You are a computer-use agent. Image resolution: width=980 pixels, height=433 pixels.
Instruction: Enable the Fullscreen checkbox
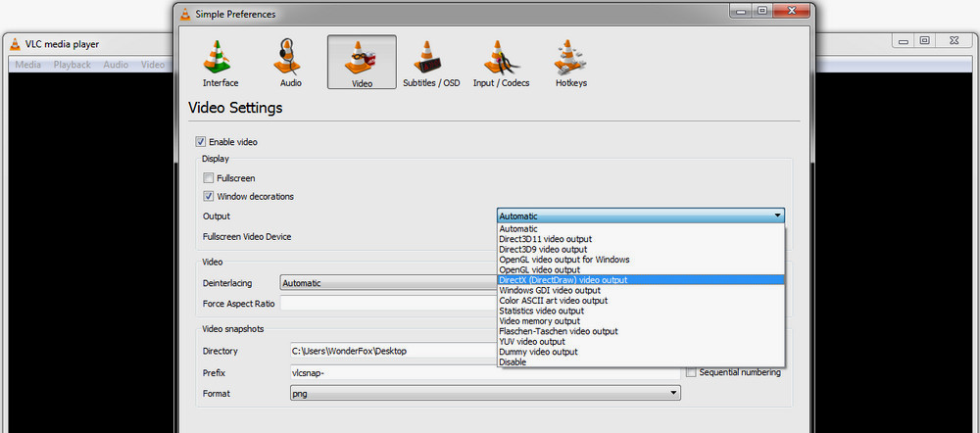tap(208, 178)
